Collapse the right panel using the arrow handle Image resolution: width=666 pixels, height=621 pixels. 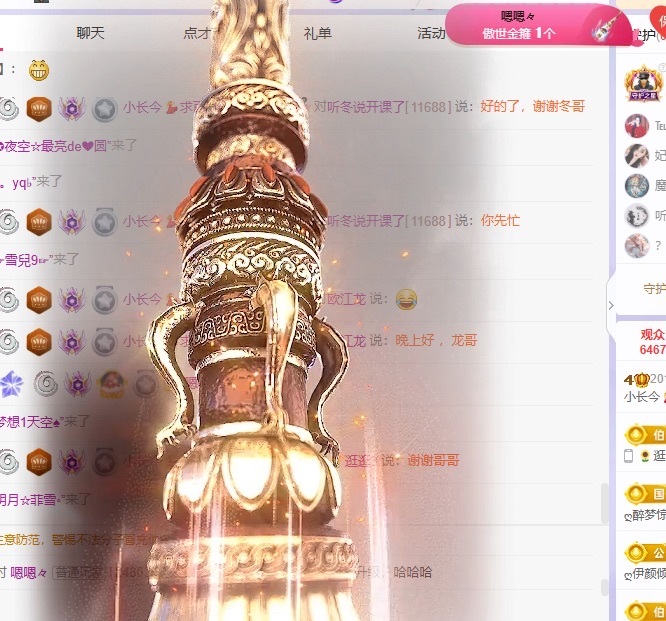(611, 305)
